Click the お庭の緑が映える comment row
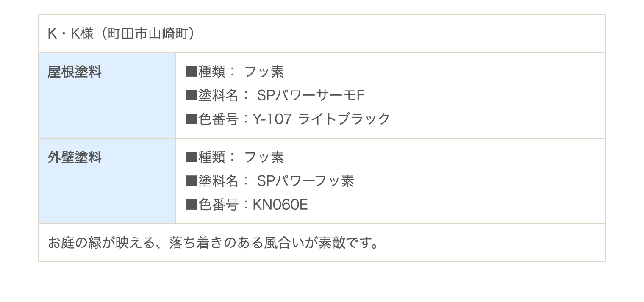This screenshot has width=644, height=302. (322, 243)
